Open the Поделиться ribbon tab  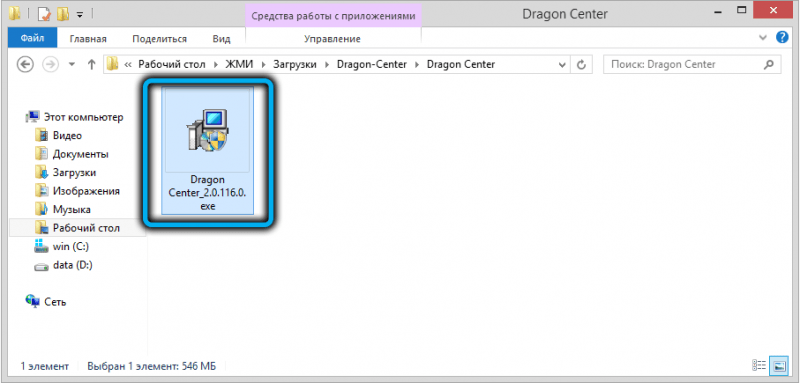pos(159,39)
